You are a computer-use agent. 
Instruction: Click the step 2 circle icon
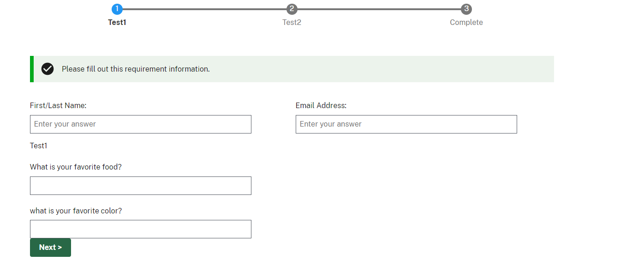292,9
